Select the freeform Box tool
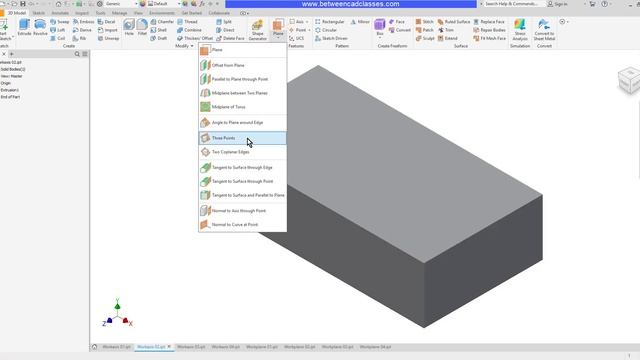 pos(380,26)
